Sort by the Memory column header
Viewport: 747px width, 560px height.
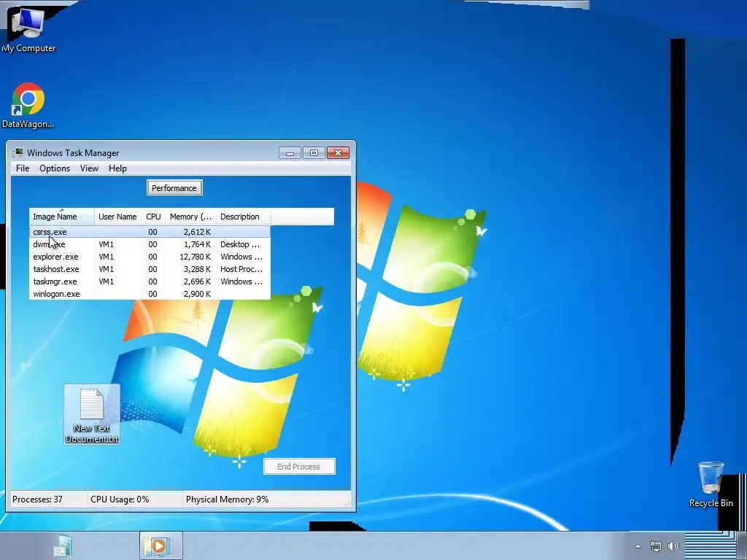coord(190,217)
